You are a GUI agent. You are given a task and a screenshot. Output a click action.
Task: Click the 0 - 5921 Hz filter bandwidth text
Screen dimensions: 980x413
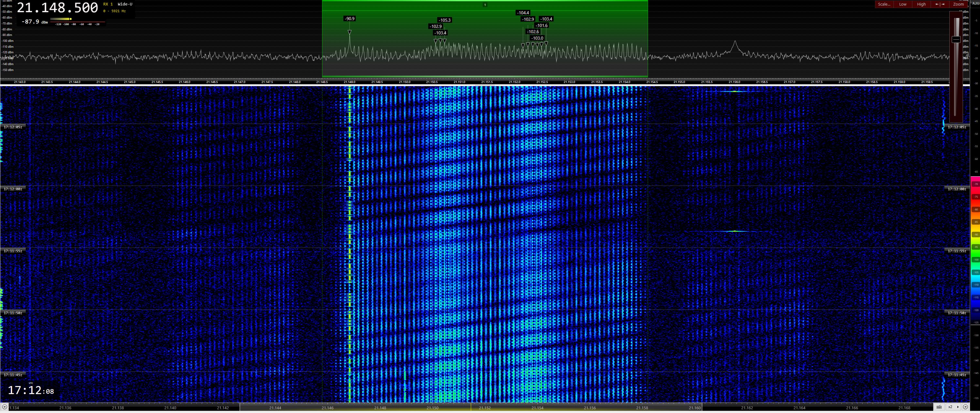point(115,11)
